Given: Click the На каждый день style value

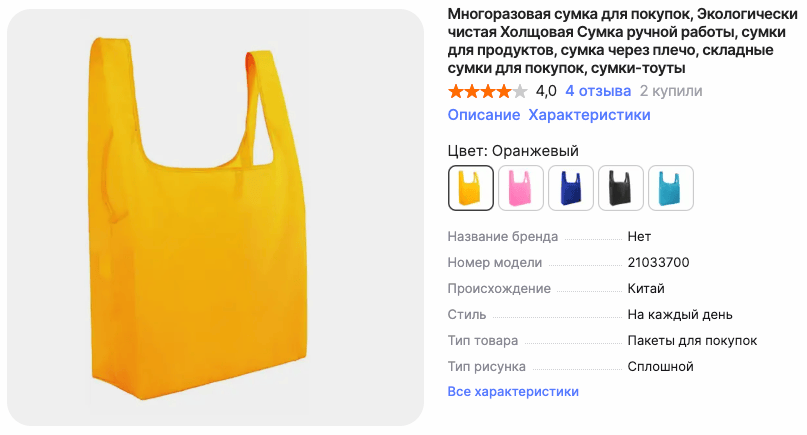Looking at the screenshot, I should pos(680,315).
